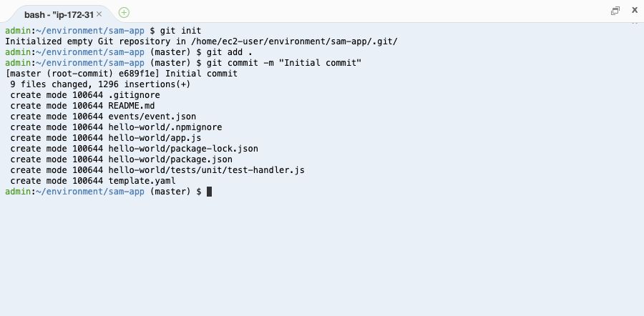Click the hello-world/app.js entry
644x316 pixels.
coord(155,138)
